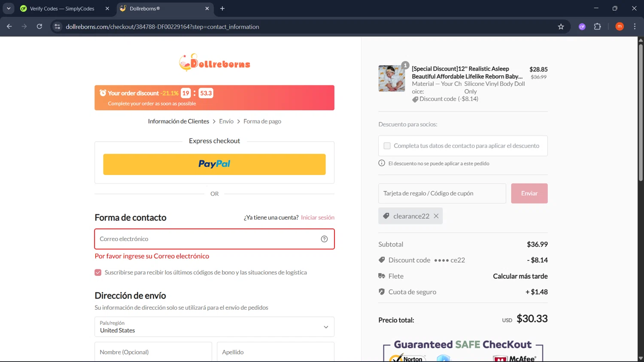
Task: Expand the País/región United States dropdown
Action: 214,327
